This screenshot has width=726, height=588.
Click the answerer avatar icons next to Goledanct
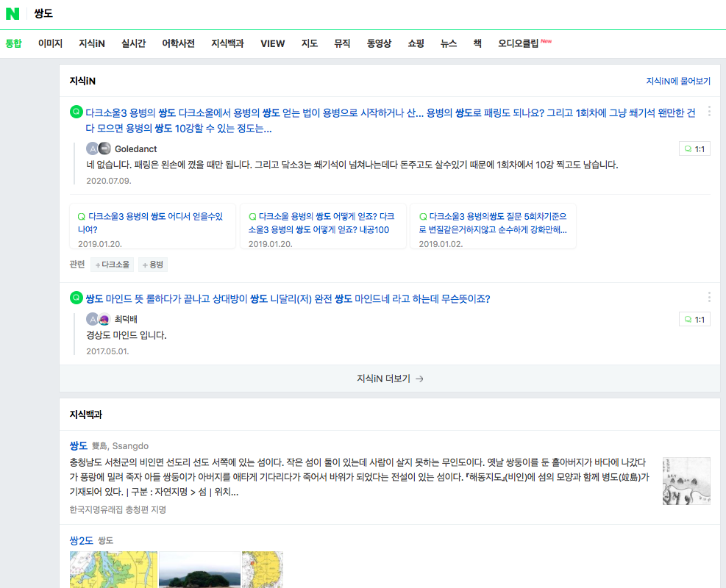click(x=99, y=148)
